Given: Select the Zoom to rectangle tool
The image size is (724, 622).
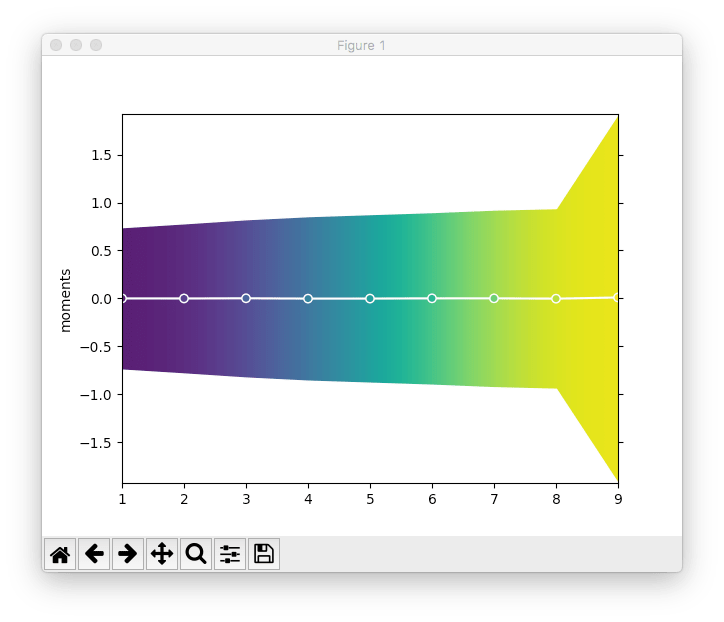Looking at the screenshot, I should click(196, 554).
